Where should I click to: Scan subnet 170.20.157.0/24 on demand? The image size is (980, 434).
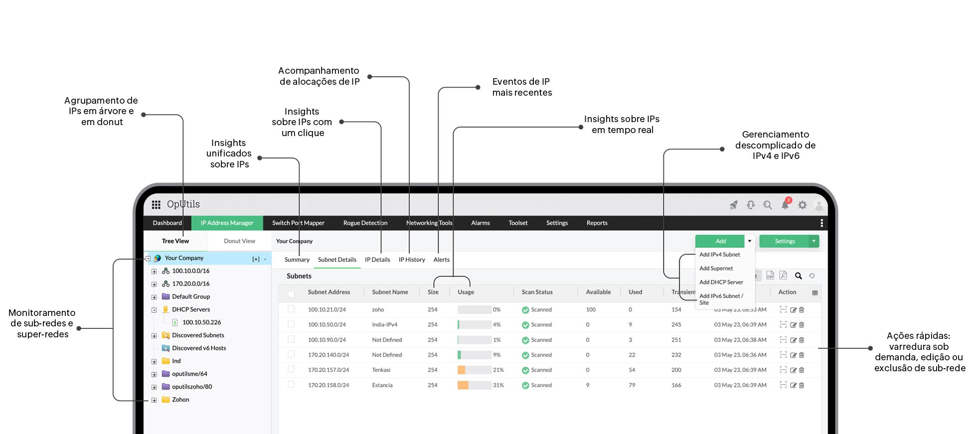pos(783,370)
